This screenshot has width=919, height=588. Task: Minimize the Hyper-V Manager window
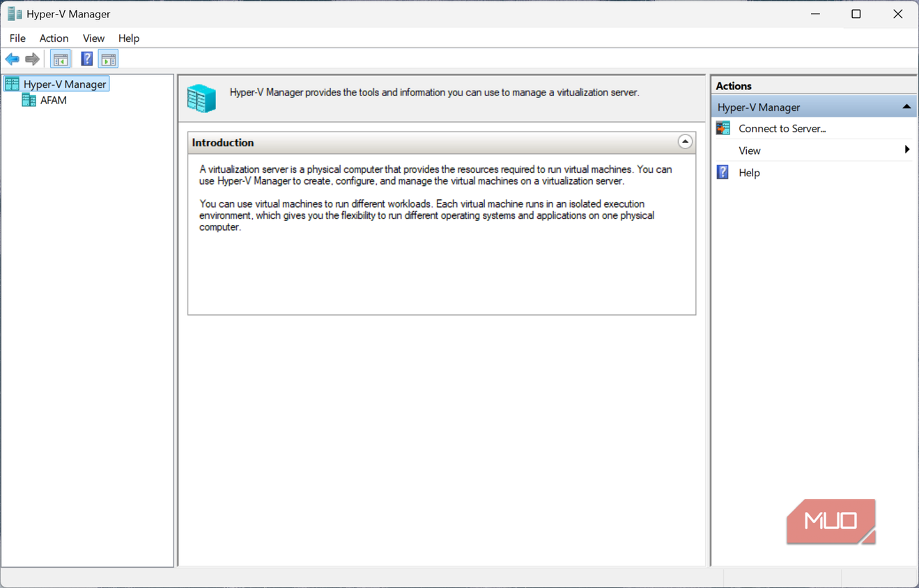815,14
